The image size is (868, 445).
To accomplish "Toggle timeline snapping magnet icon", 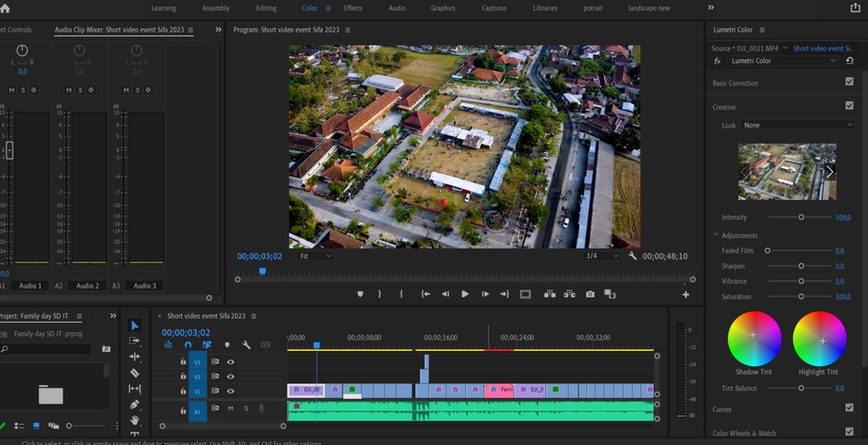I will click(x=188, y=345).
